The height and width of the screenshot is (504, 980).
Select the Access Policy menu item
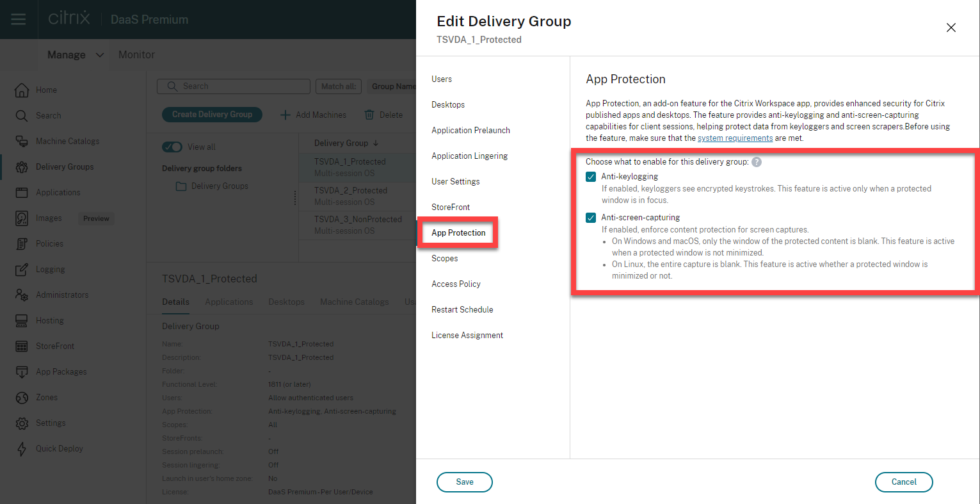[x=456, y=284]
